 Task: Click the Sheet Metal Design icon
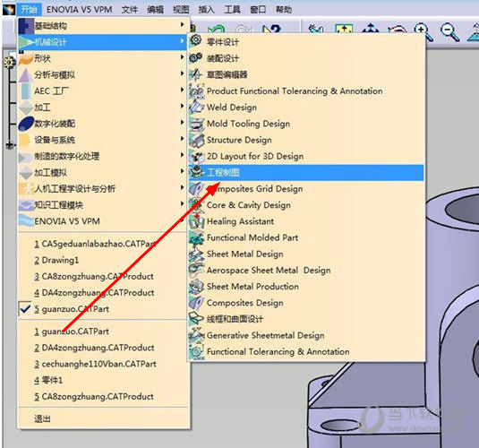(x=196, y=254)
